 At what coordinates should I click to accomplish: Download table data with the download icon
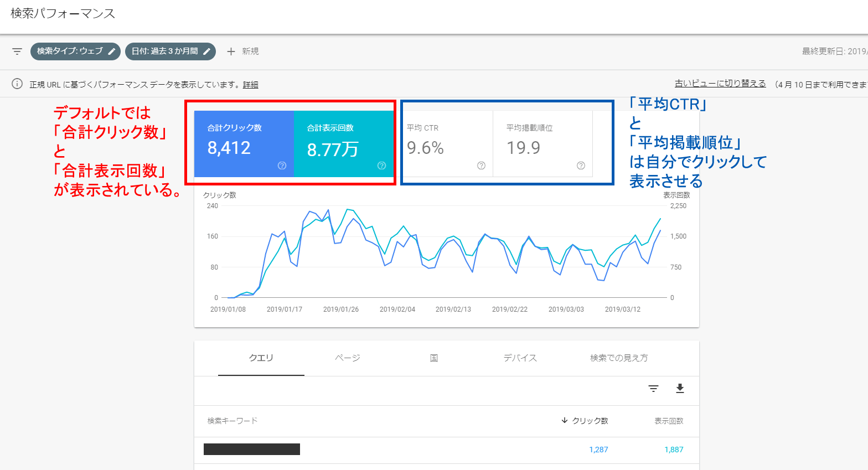[x=680, y=389]
